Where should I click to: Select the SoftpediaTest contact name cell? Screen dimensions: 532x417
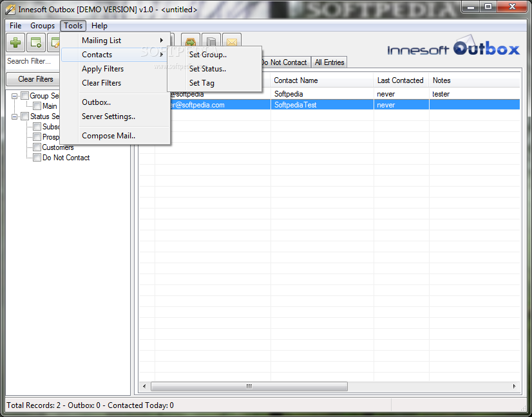point(322,105)
